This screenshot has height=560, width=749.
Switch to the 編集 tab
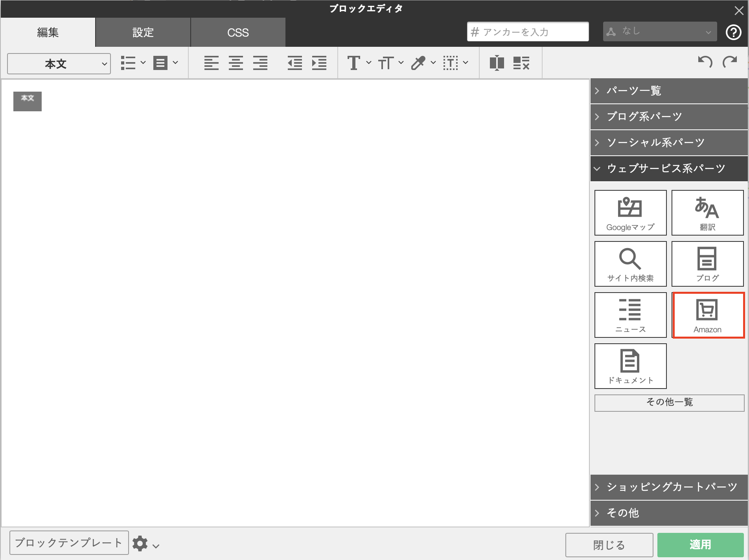[48, 32]
